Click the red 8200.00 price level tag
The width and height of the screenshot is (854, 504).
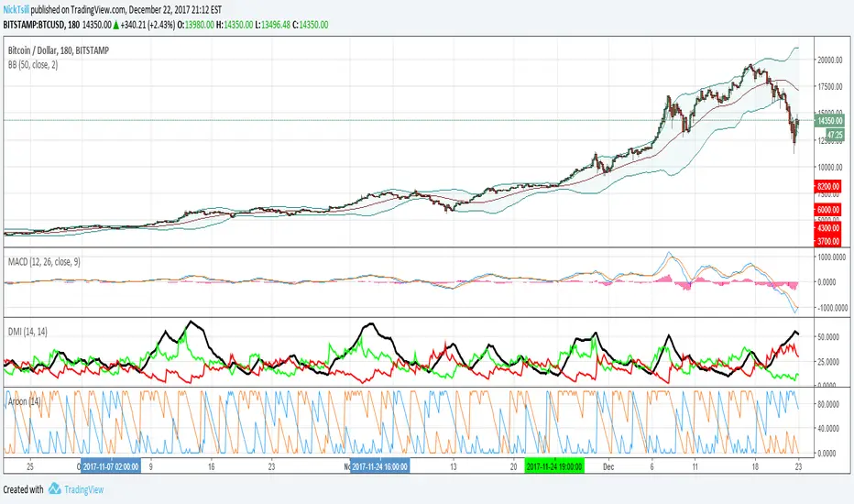[827, 186]
